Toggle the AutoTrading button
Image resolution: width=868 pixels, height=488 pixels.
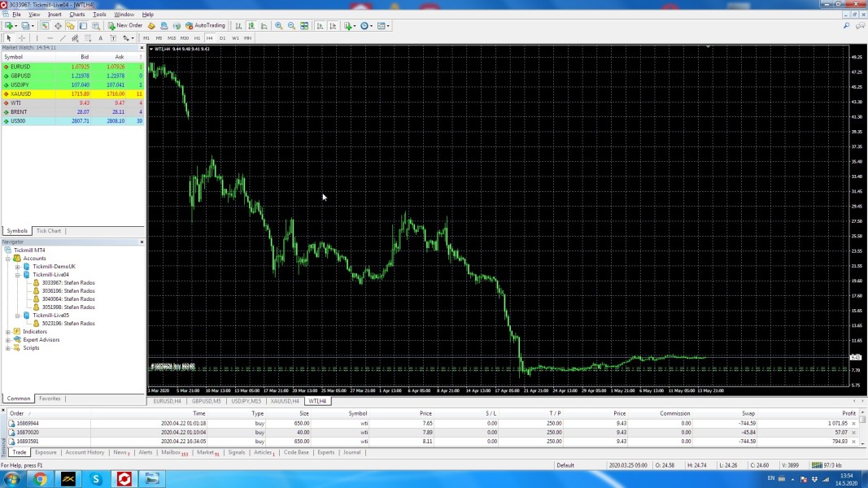205,26
